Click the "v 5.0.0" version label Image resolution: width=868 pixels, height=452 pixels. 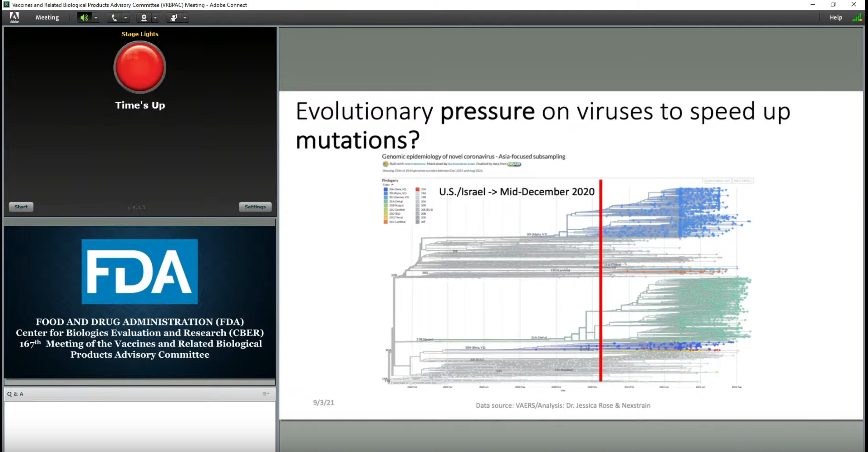pos(136,208)
